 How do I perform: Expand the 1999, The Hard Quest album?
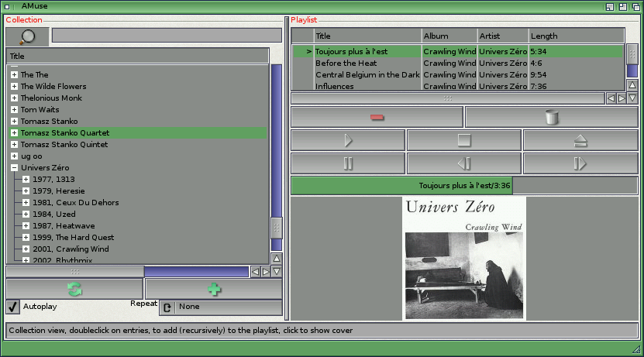pos(26,237)
